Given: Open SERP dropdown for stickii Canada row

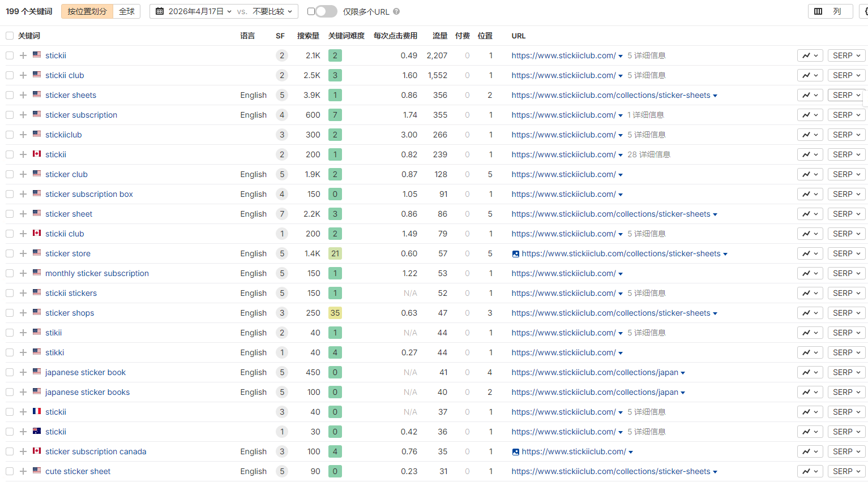Looking at the screenshot, I should tap(846, 154).
